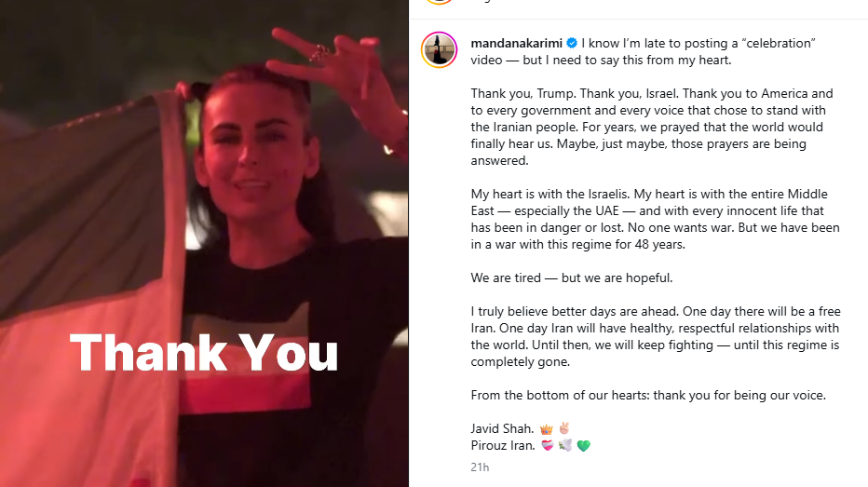Image resolution: width=868 pixels, height=487 pixels.
Task: Click the dove emoji in caption
Action: (x=565, y=445)
